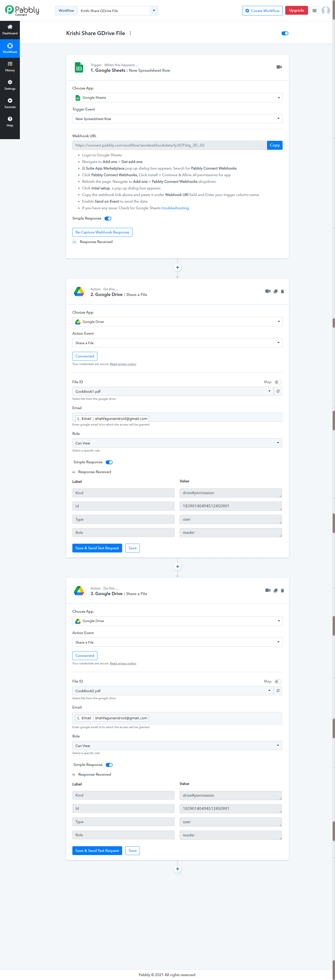Viewport: 335px width, 980px height.
Task: Open the user profile avatar
Action: click(x=326, y=11)
